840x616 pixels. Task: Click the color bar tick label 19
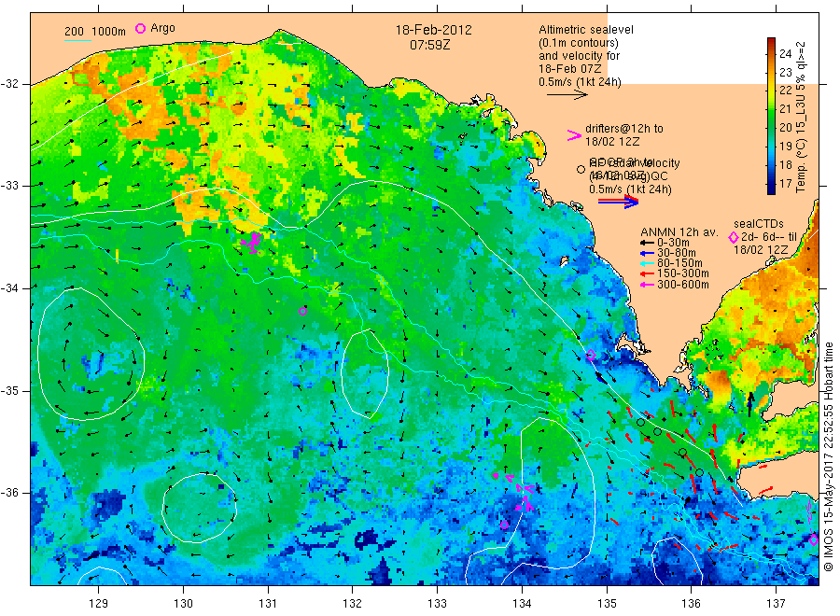(x=785, y=147)
